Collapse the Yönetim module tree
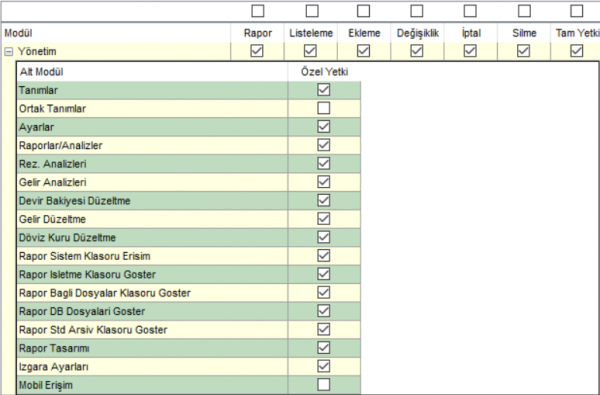The image size is (600, 395). (8, 52)
